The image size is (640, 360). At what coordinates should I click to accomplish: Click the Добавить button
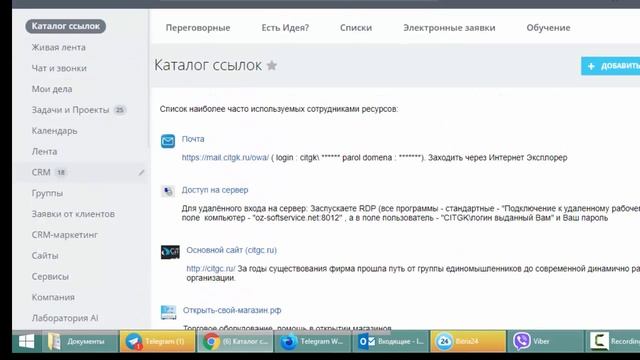point(611,66)
